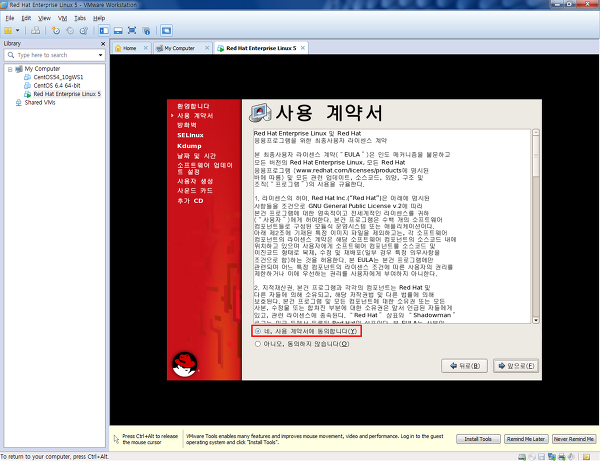Click the floppy drive status bar icon

541,457
